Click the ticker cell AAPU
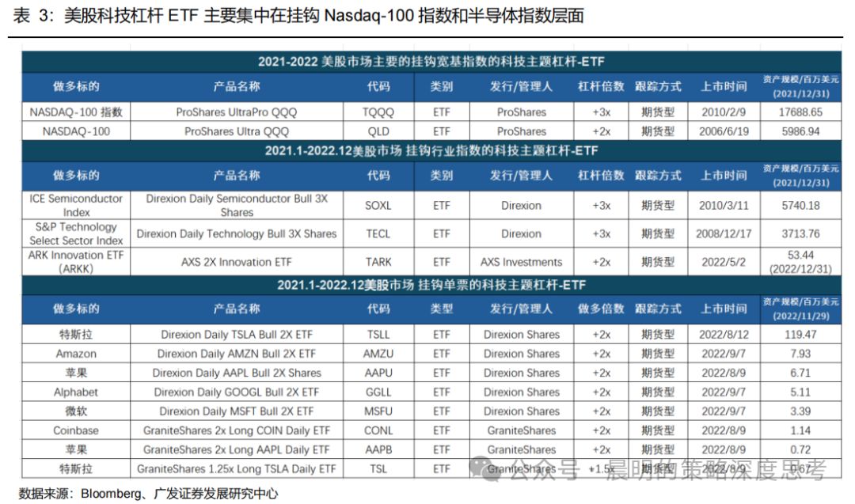Viewport: 855px width, 504px height. pos(378,373)
